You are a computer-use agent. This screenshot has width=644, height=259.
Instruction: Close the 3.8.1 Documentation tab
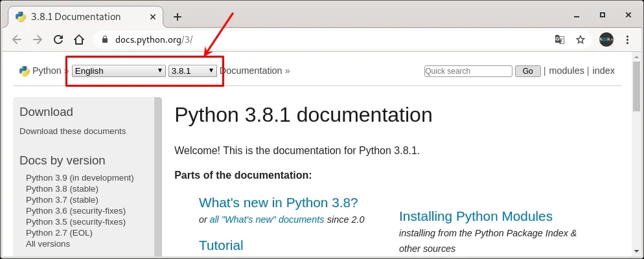pos(153,17)
